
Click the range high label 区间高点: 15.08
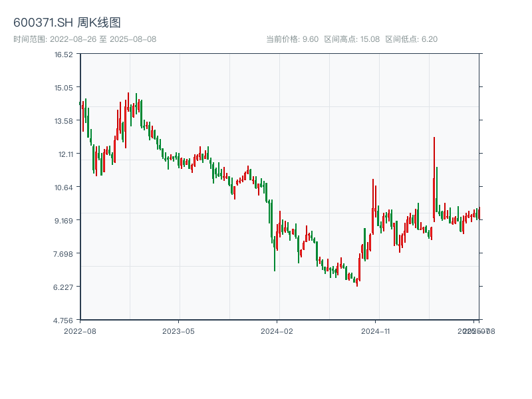tap(352, 39)
